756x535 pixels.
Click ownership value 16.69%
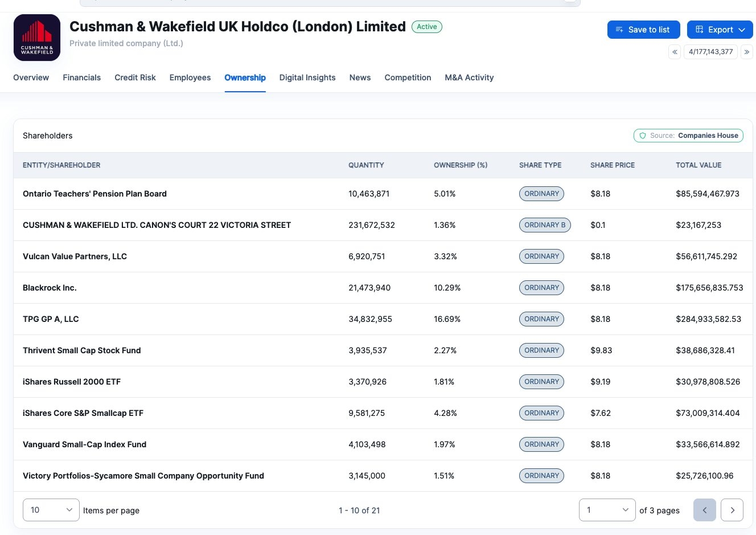[x=447, y=319]
